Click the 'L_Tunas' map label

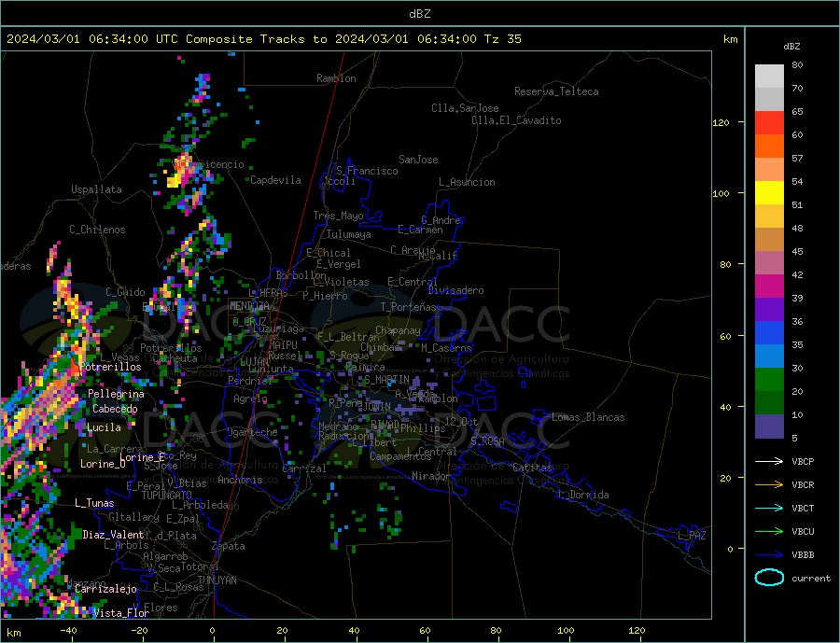pyautogui.click(x=94, y=503)
